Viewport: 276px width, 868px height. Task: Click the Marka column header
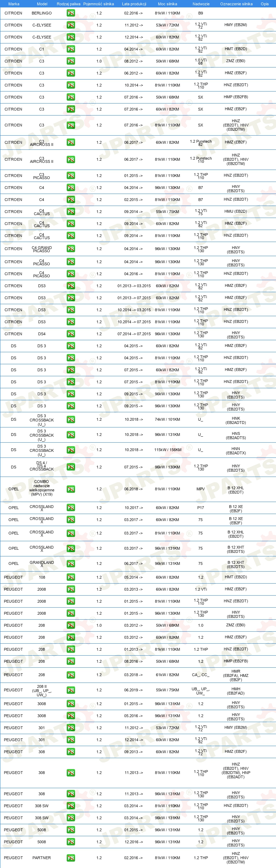(x=14, y=4)
